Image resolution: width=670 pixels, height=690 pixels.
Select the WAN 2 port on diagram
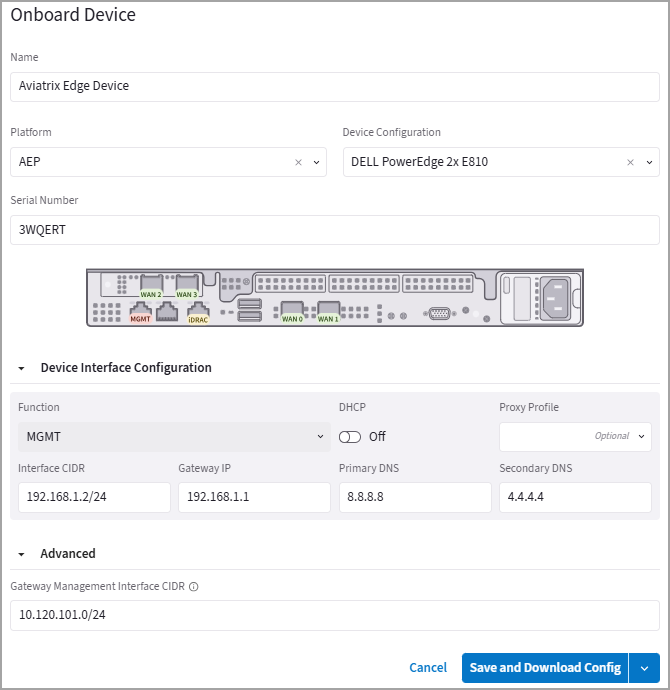(x=151, y=287)
